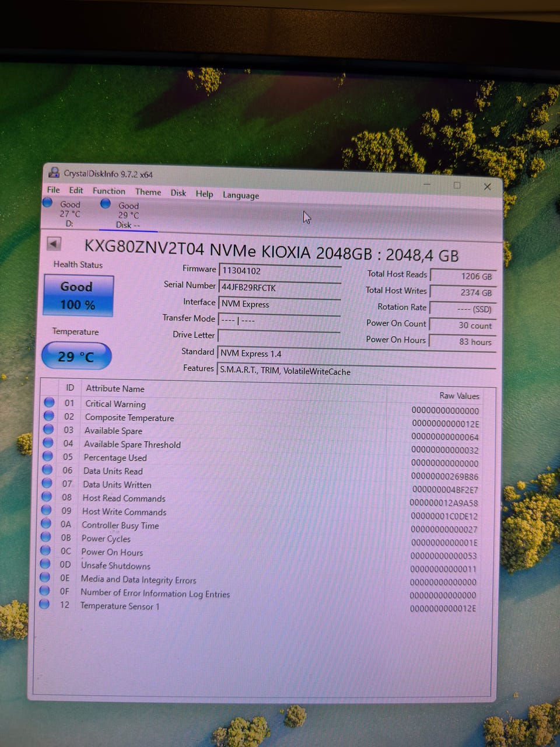
Task: Click status icon of Power On Hours attribute row
Action: (x=45, y=550)
